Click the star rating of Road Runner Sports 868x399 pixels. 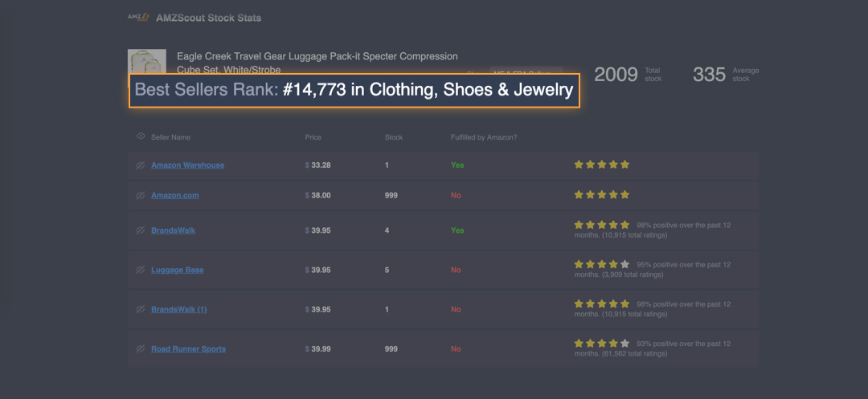click(602, 343)
